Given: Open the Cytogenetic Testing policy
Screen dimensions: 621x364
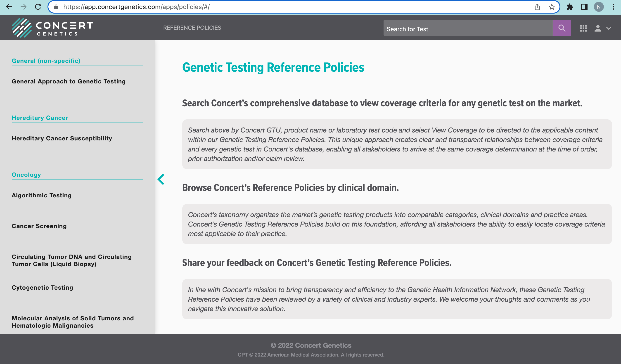Looking at the screenshot, I should (42, 288).
